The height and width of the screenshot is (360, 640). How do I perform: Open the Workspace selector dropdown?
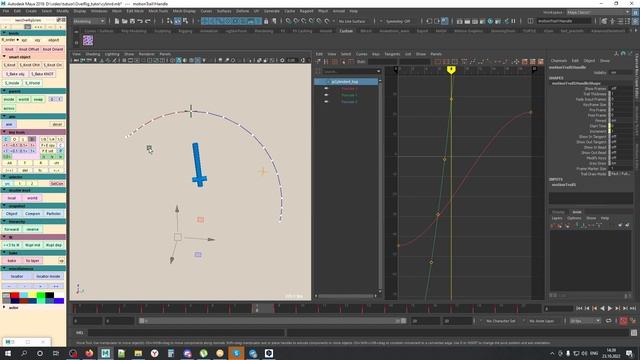(x=599, y=12)
